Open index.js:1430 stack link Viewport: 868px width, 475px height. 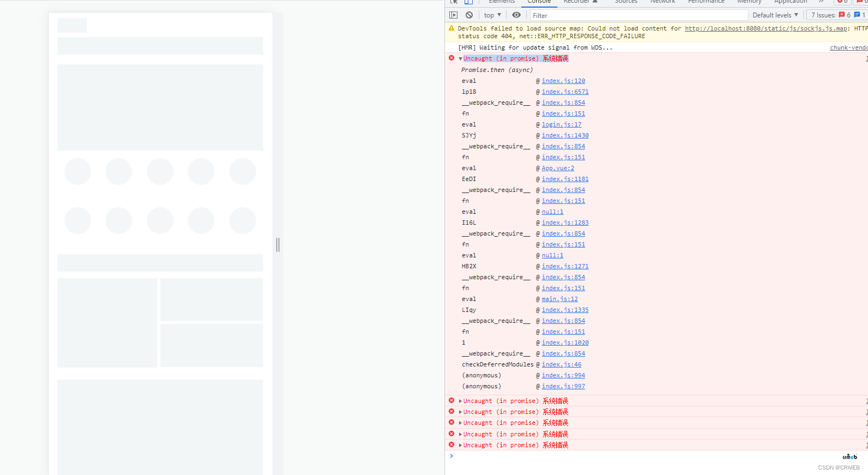click(x=565, y=135)
